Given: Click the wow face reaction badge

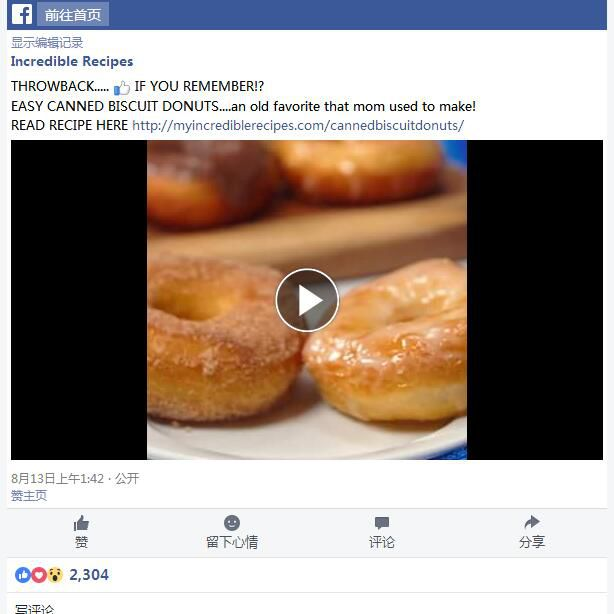Looking at the screenshot, I should click(55, 575).
